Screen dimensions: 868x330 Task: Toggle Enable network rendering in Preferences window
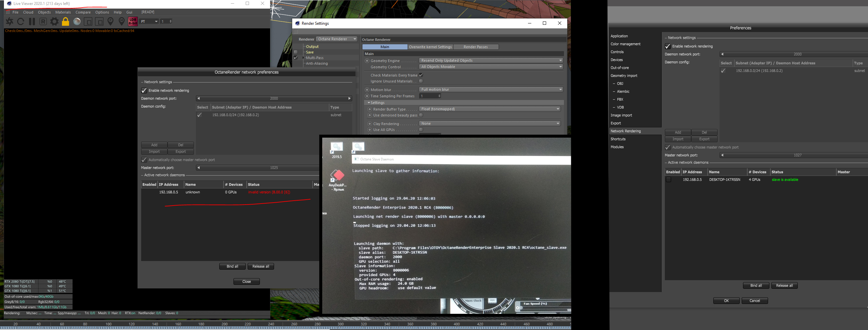[x=668, y=46]
